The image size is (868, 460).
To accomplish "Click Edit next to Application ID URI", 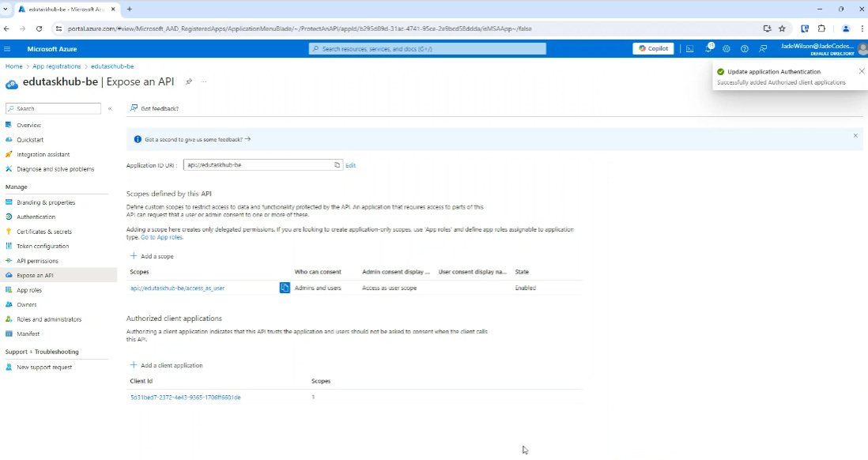I will (350, 165).
